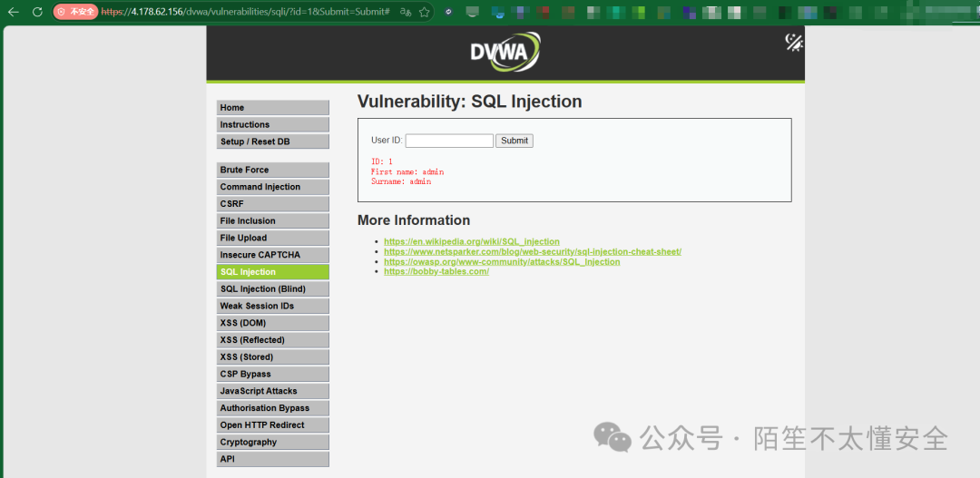Screen dimensions: 980x478
Task: Select the highlighted SQL Injection item
Action: point(272,272)
